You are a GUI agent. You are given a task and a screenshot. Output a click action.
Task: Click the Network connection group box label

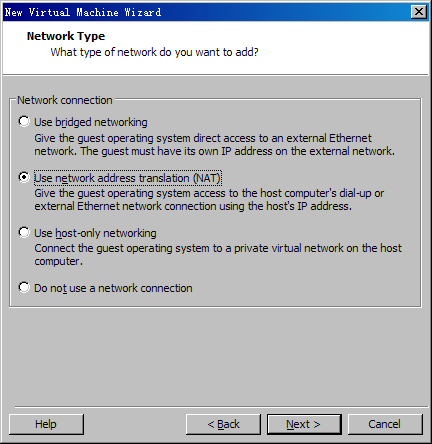(x=65, y=100)
